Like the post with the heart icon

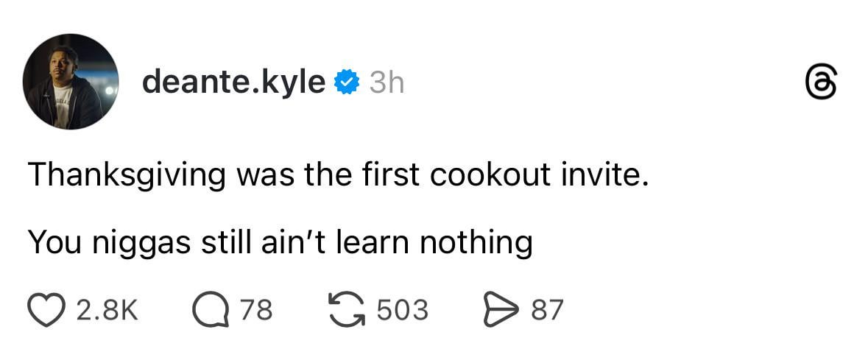[47, 310]
